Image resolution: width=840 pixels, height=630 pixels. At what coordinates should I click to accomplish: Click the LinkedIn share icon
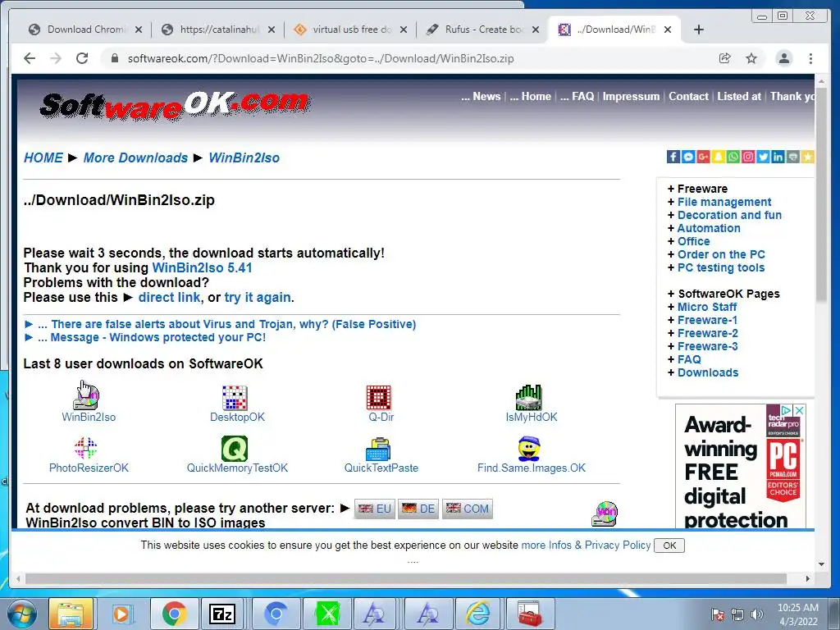(778, 157)
